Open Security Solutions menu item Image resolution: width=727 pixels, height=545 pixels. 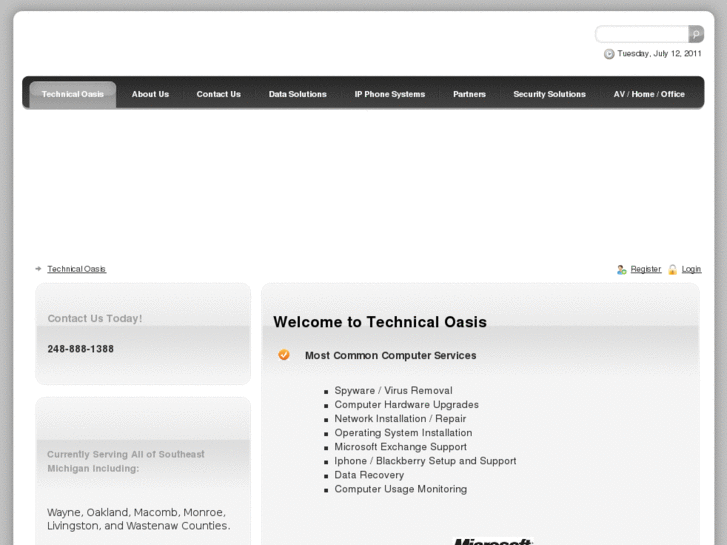549,94
